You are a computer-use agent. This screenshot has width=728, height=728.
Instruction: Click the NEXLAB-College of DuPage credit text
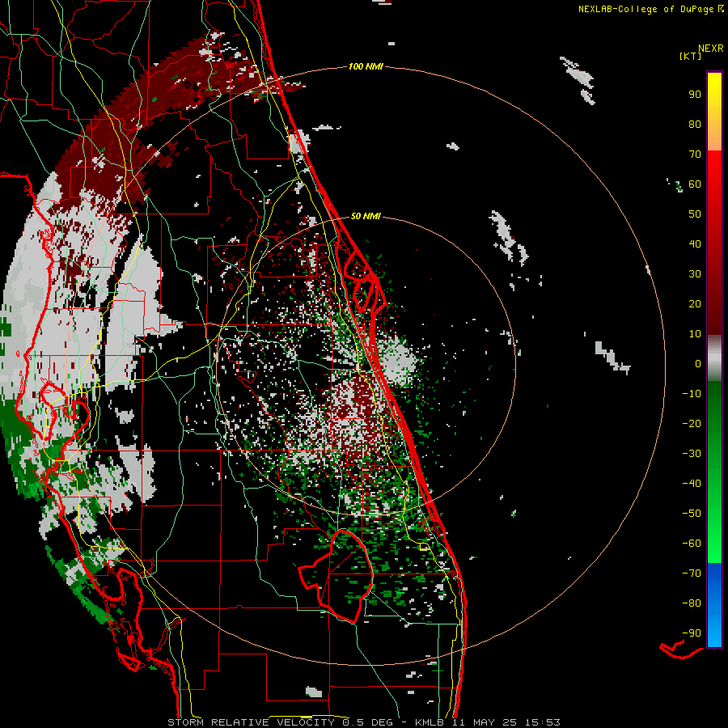646,9
